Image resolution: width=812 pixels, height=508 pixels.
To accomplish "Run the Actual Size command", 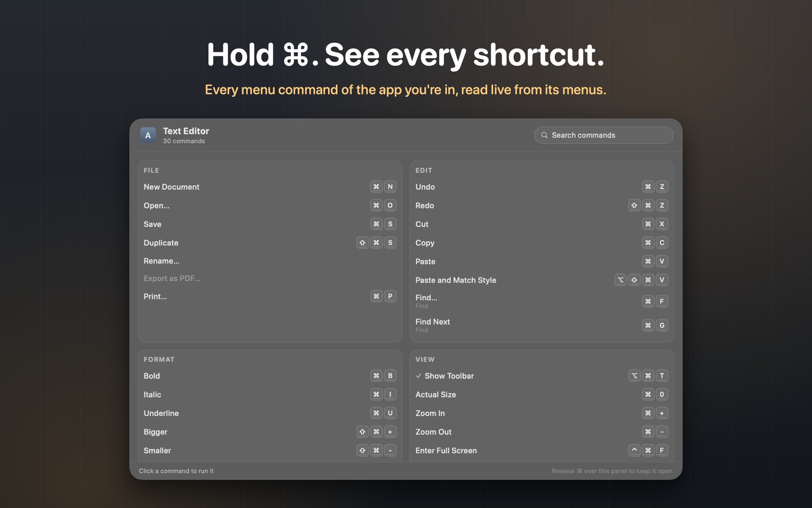I will 541,395.
